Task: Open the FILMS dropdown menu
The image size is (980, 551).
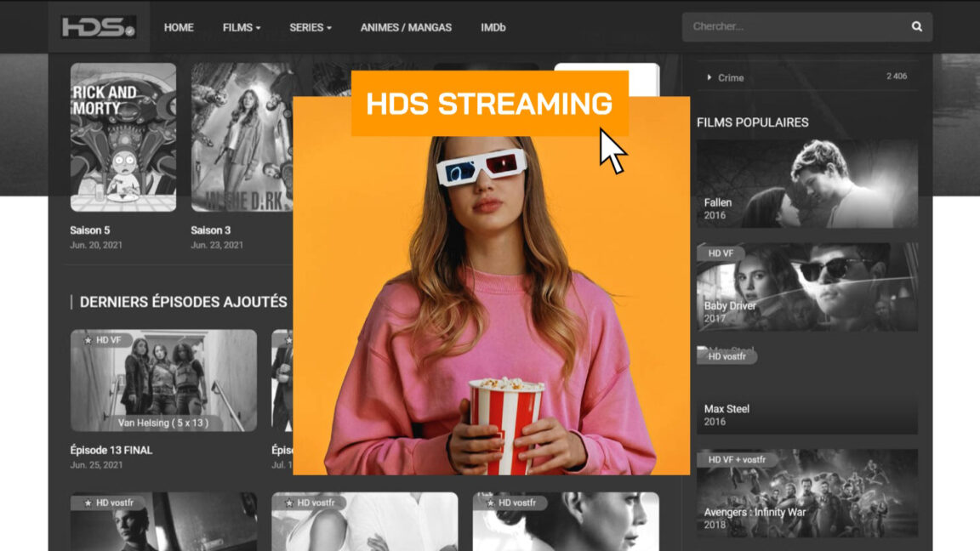Action: click(242, 27)
